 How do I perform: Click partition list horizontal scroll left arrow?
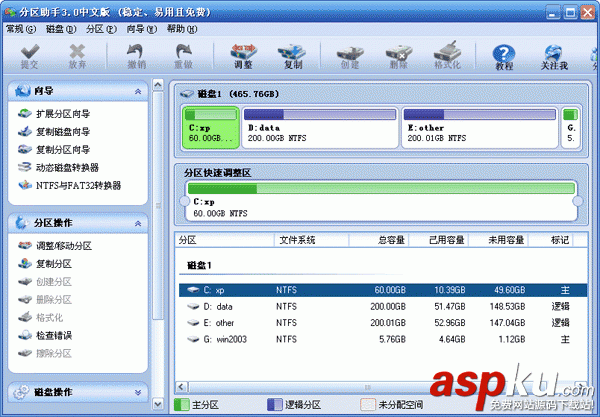pyautogui.click(x=181, y=387)
